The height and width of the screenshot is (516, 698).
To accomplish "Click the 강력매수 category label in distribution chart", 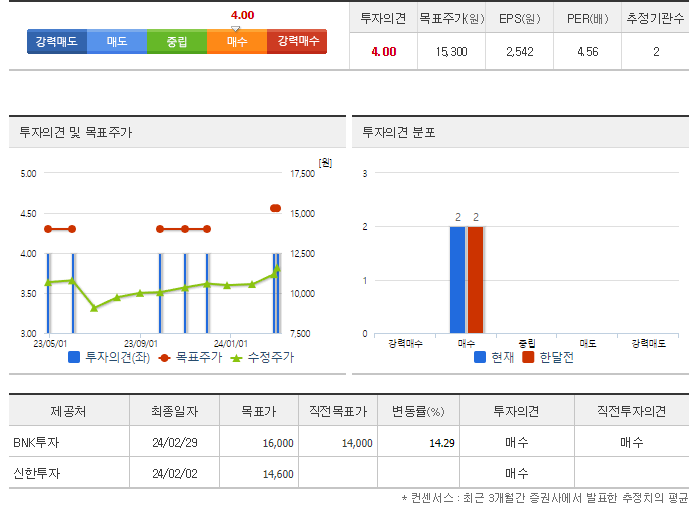I will [x=406, y=343].
